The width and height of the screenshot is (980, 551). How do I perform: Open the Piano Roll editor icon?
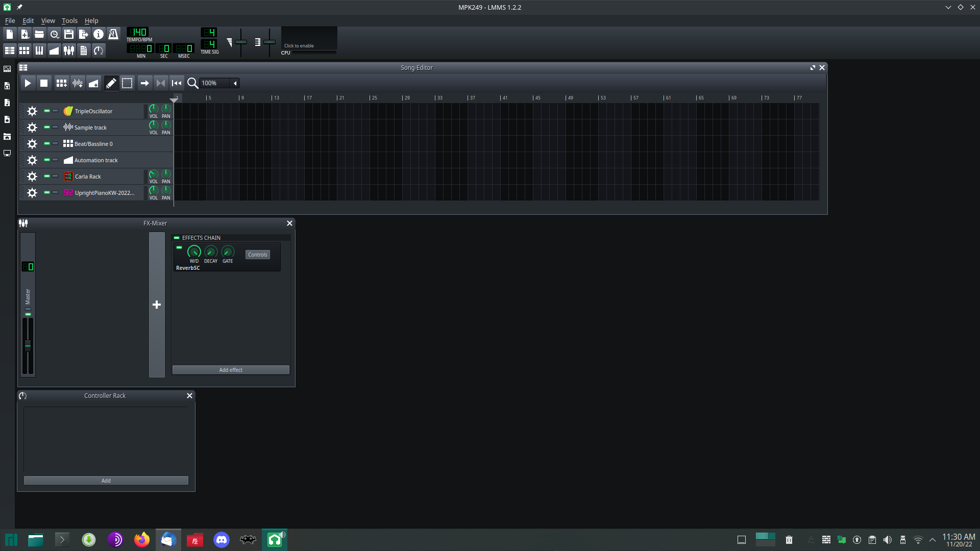point(39,50)
